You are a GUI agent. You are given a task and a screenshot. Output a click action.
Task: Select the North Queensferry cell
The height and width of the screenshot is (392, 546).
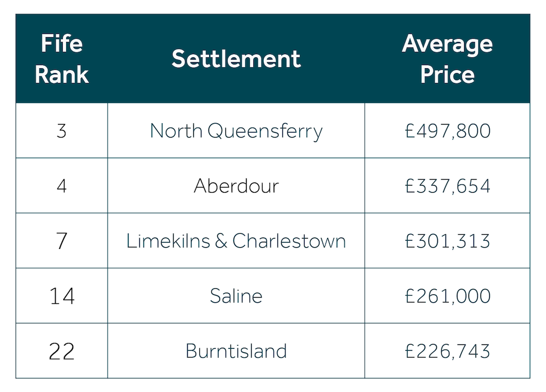[x=236, y=130]
